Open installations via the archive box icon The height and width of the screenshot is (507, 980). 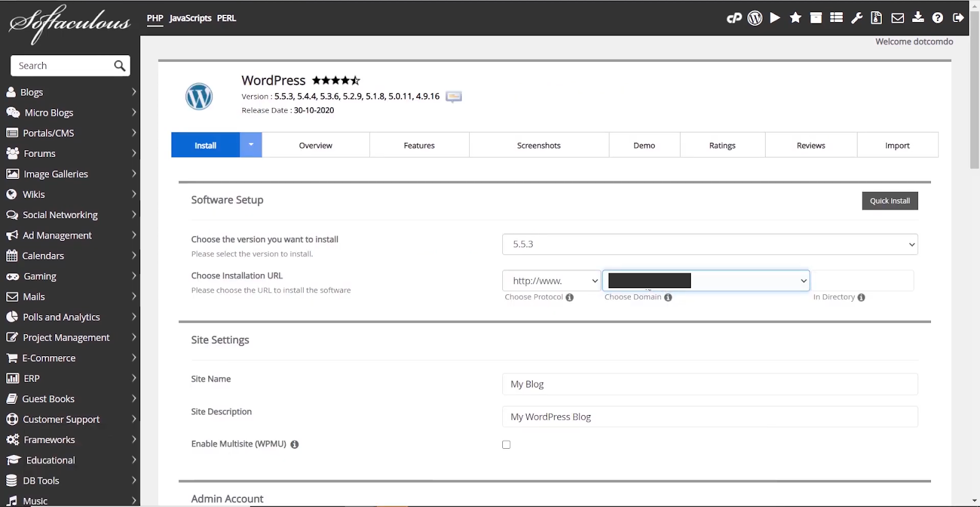816,18
